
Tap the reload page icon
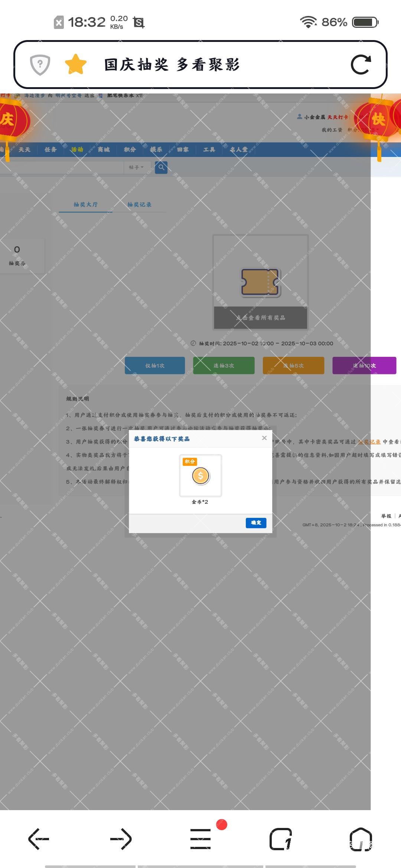click(361, 65)
